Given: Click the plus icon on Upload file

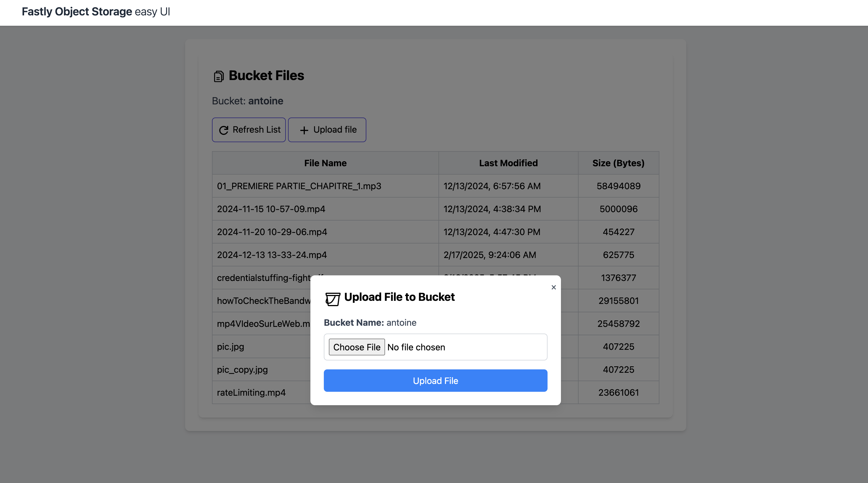Looking at the screenshot, I should [x=304, y=130].
